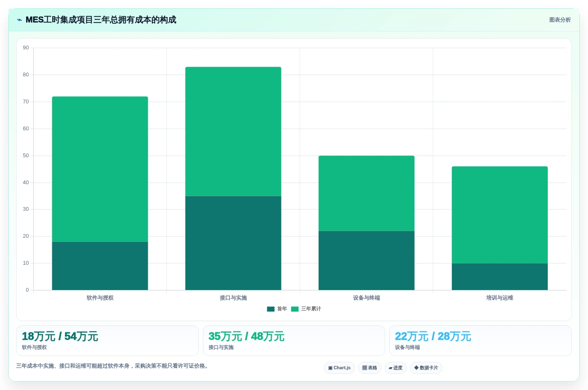Click the 设备与终端 three-year cumulative bar segment
Image resolution: width=588 pixels, height=390 pixels.
(x=366, y=193)
